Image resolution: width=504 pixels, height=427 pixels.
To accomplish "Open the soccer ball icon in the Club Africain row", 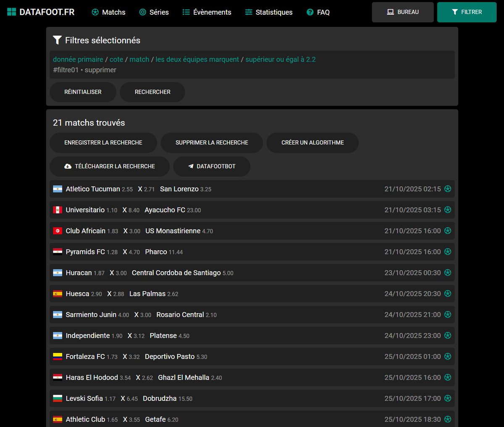I will point(448,231).
